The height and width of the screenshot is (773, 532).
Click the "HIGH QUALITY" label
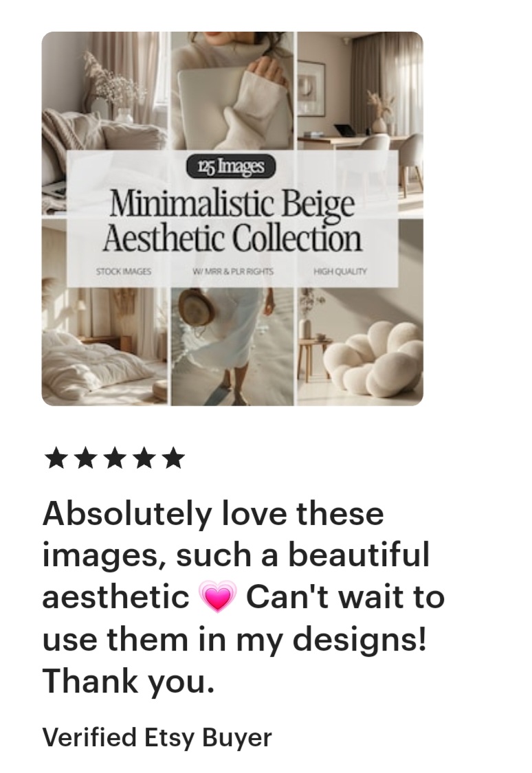[x=340, y=271]
